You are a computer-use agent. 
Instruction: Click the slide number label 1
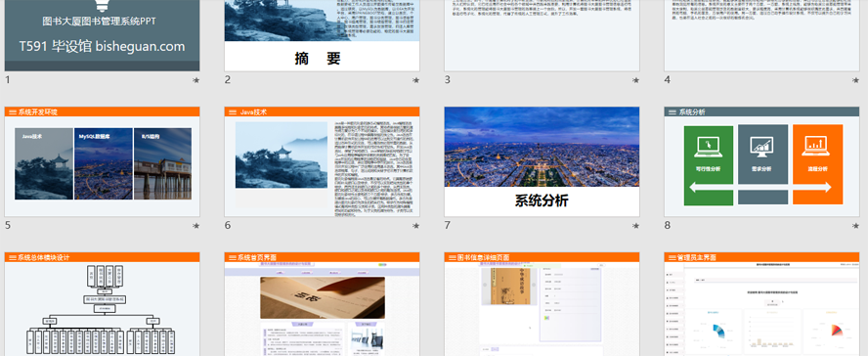tap(8, 80)
